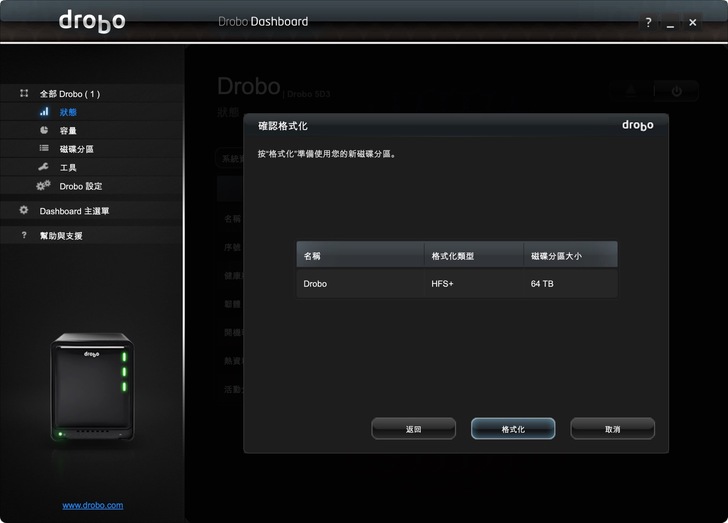Viewport: 728px width, 523px height.
Task: Click the Dashboard 主選單 gear icon
Action: tap(24, 210)
